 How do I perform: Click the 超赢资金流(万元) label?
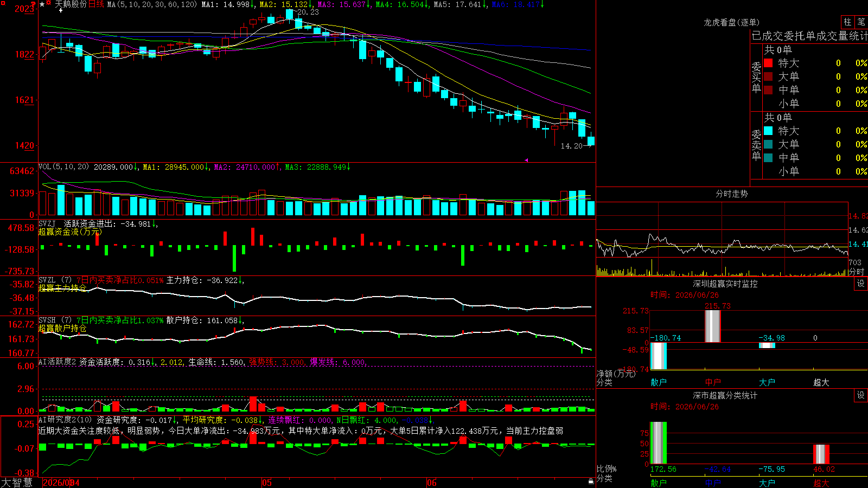tap(70, 232)
